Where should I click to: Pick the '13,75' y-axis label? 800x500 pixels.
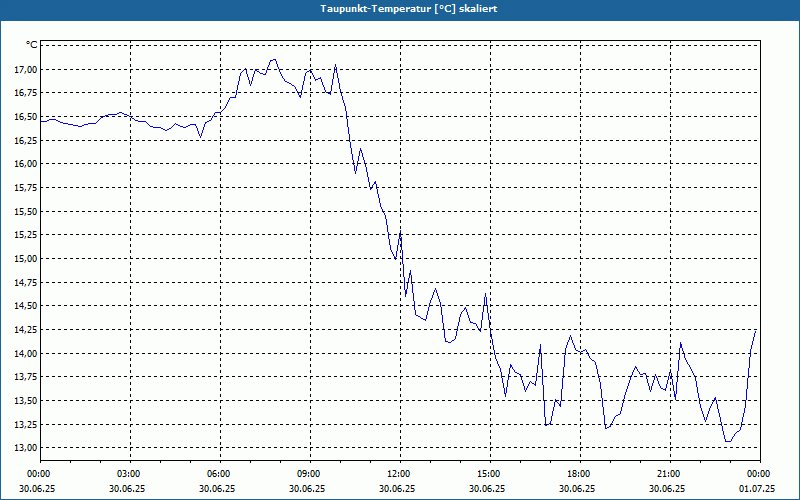[26, 377]
